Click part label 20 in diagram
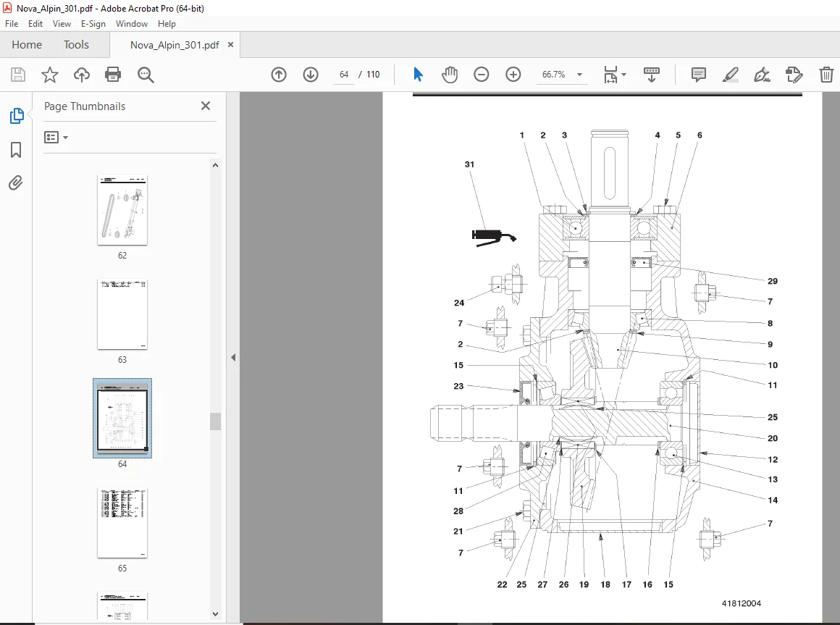 click(x=773, y=438)
